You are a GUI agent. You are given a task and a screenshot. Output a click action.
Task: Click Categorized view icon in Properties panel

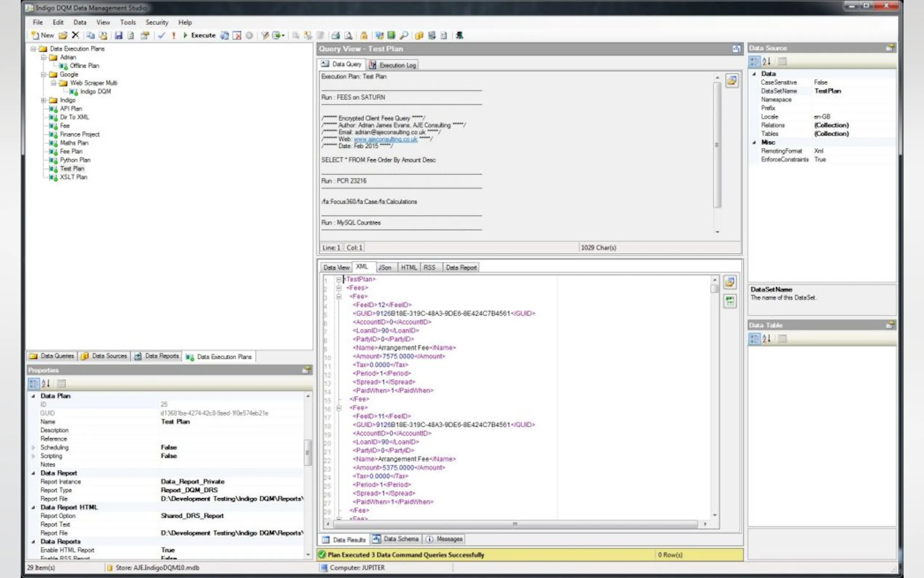tap(33, 383)
